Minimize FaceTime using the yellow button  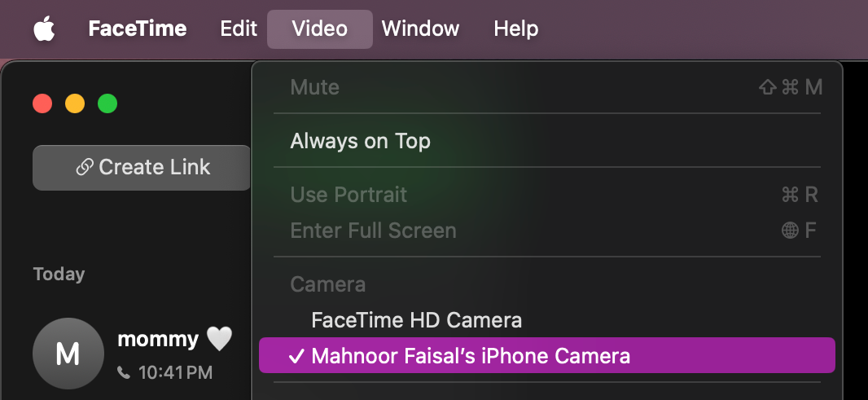click(x=75, y=103)
